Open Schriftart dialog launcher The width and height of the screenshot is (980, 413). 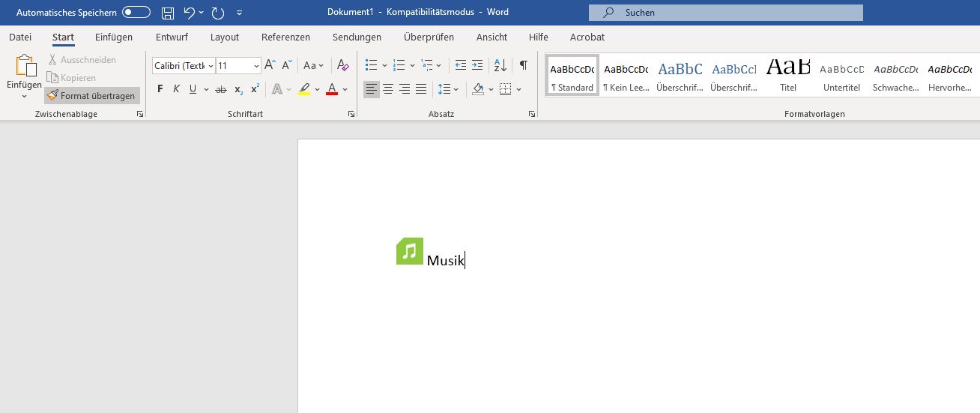coord(351,114)
